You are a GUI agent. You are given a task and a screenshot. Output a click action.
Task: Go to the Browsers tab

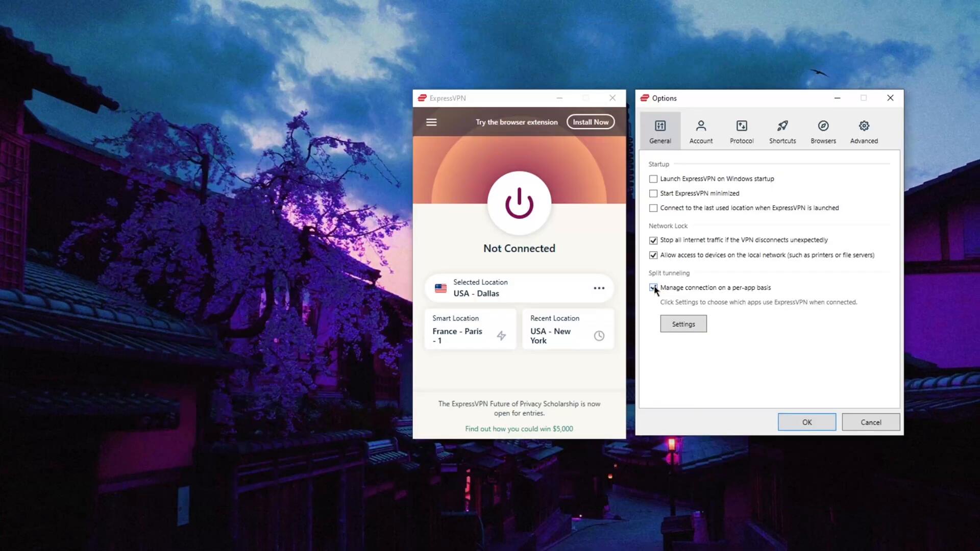(823, 131)
